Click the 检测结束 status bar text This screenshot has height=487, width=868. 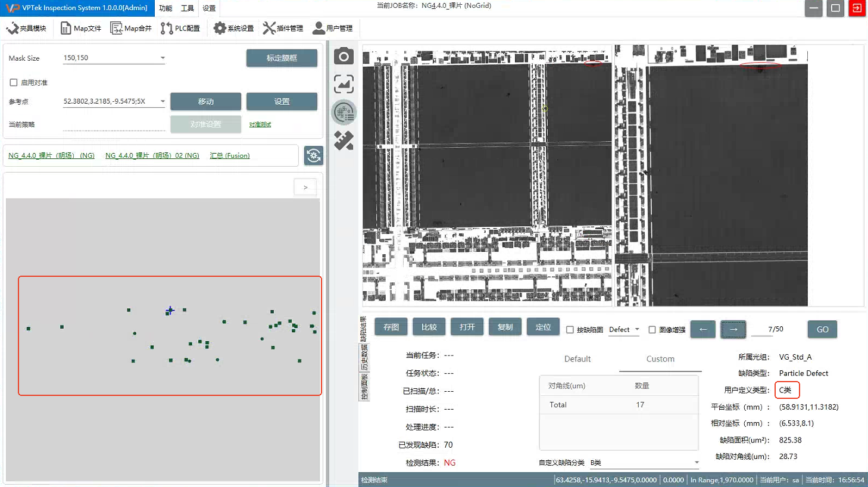point(374,480)
